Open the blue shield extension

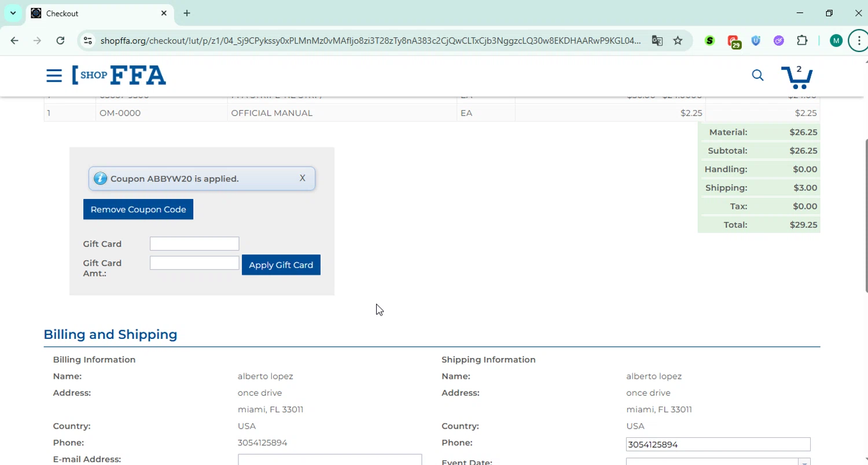(x=756, y=40)
